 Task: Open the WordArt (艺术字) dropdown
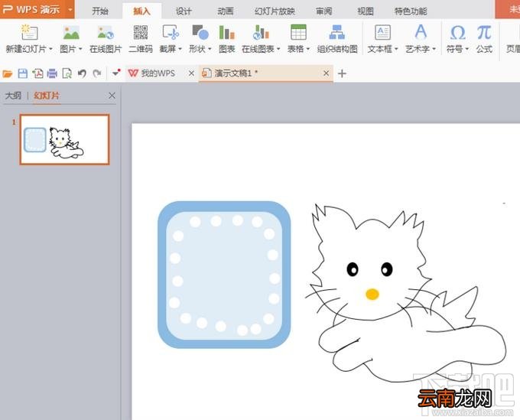tap(434, 49)
